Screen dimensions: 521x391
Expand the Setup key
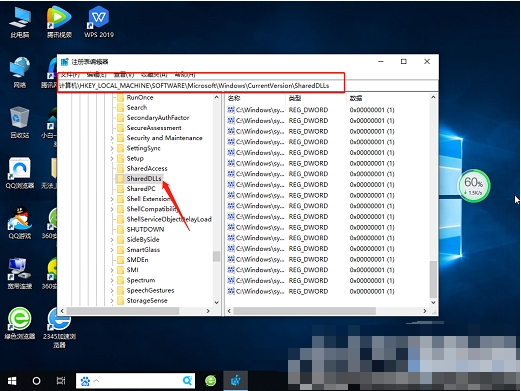pyautogui.click(x=112, y=158)
